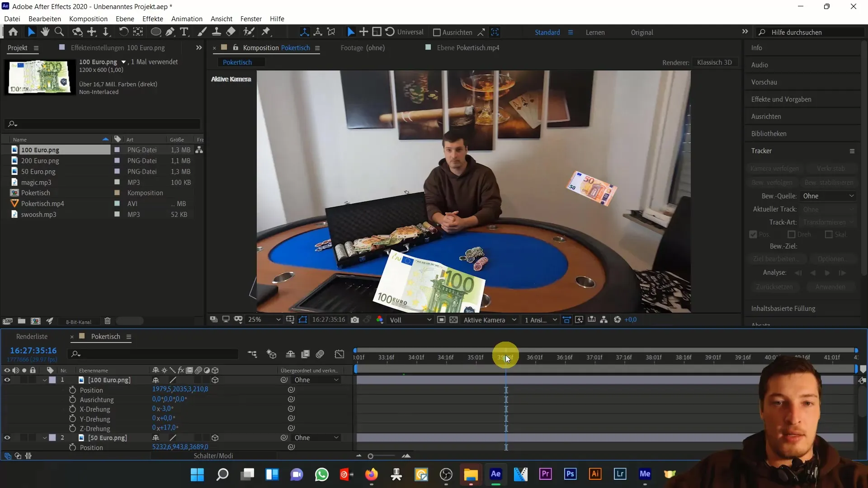Viewport: 868px width, 488px height.
Task: Hide the 50 Euro.png layer
Action: pos(7,438)
